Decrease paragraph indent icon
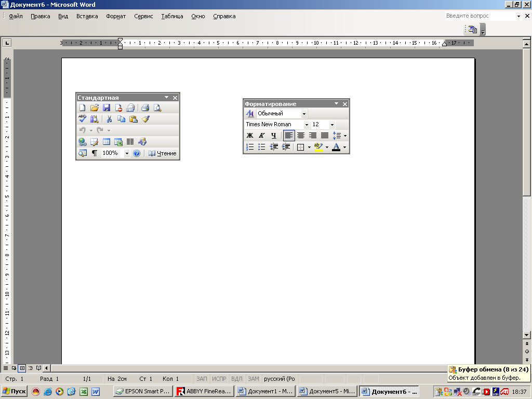The width and height of the screenshot is (532, 399). click(274, 147)
